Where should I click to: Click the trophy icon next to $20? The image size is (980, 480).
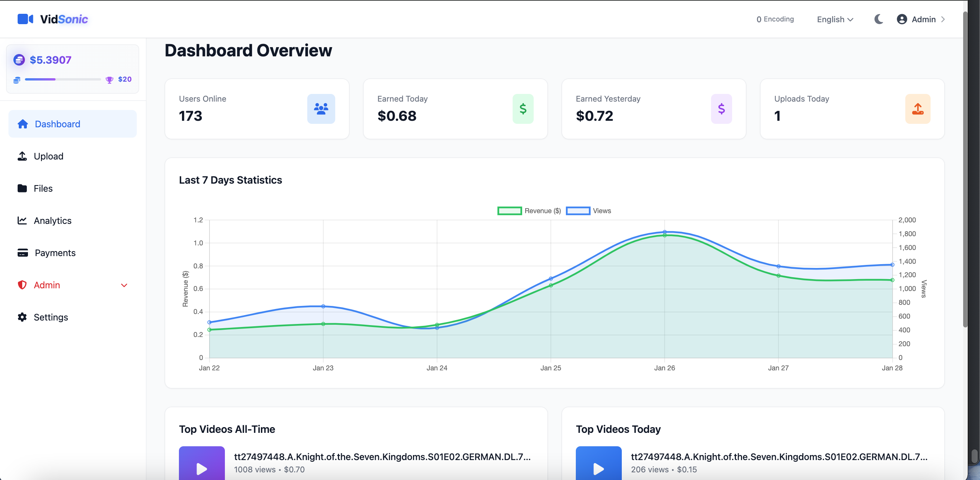(x=110, y=80)
